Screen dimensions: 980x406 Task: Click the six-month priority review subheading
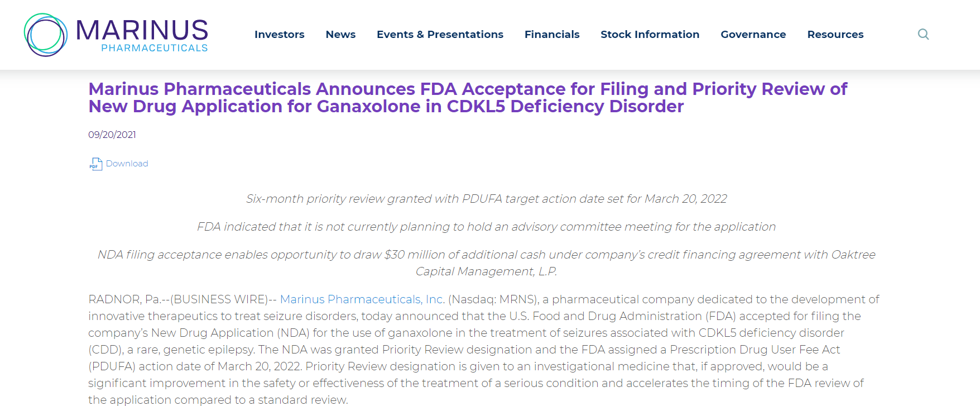point(486,199)
